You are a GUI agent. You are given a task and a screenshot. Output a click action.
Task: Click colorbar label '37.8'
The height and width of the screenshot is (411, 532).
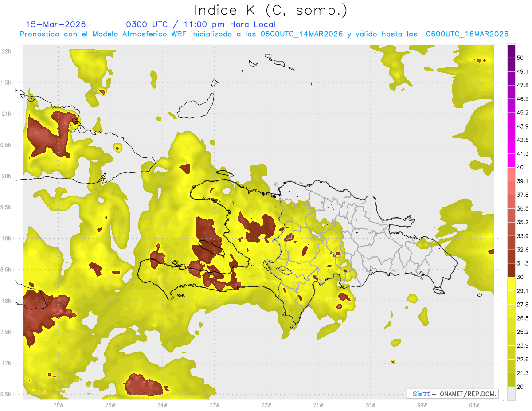coord(523,195)
